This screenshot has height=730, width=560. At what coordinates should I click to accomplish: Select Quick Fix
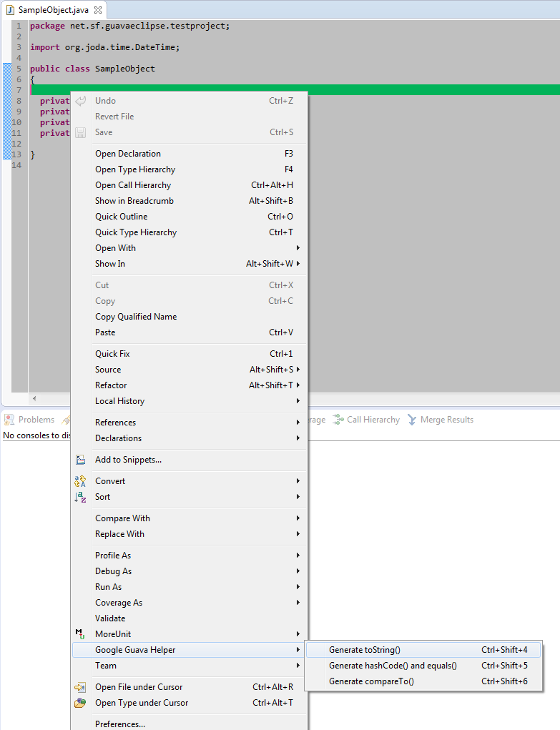tap(189, 354)
